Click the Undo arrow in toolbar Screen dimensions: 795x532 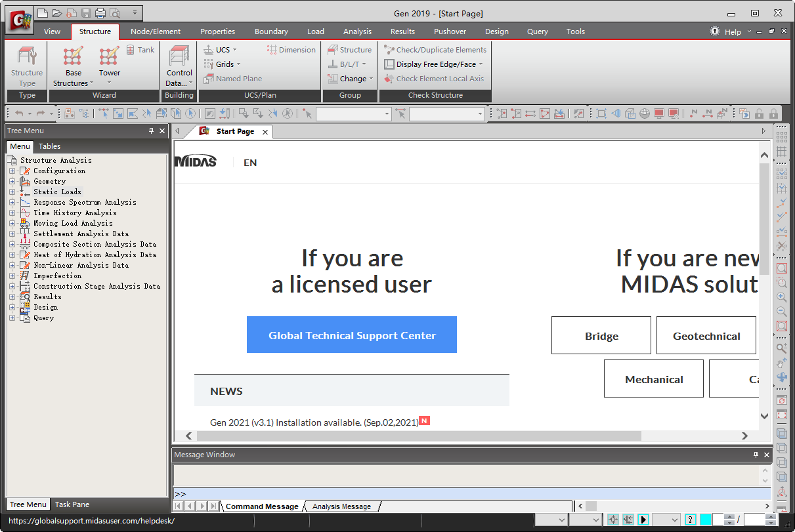[x=19, y=113]
